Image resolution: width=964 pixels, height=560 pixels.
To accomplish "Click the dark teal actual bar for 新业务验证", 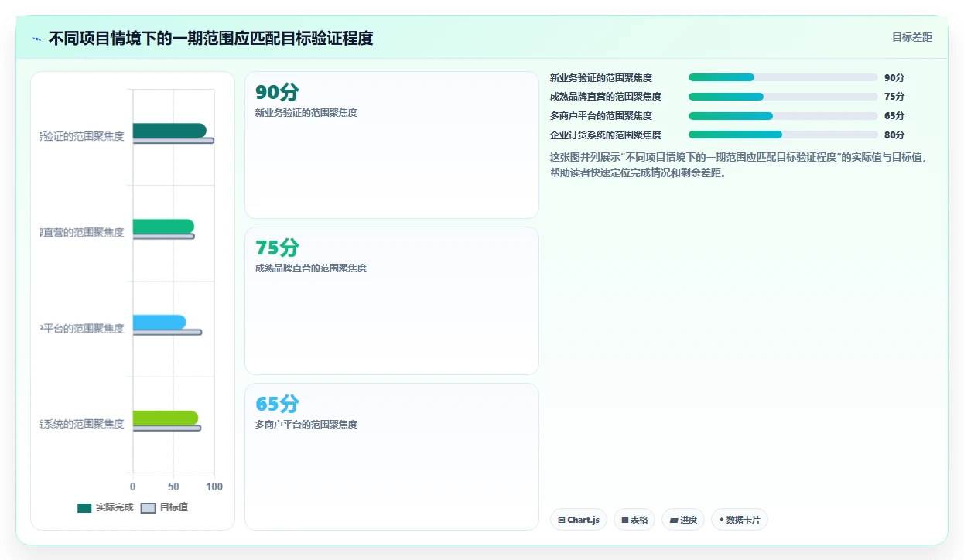I will click(169, 131).
